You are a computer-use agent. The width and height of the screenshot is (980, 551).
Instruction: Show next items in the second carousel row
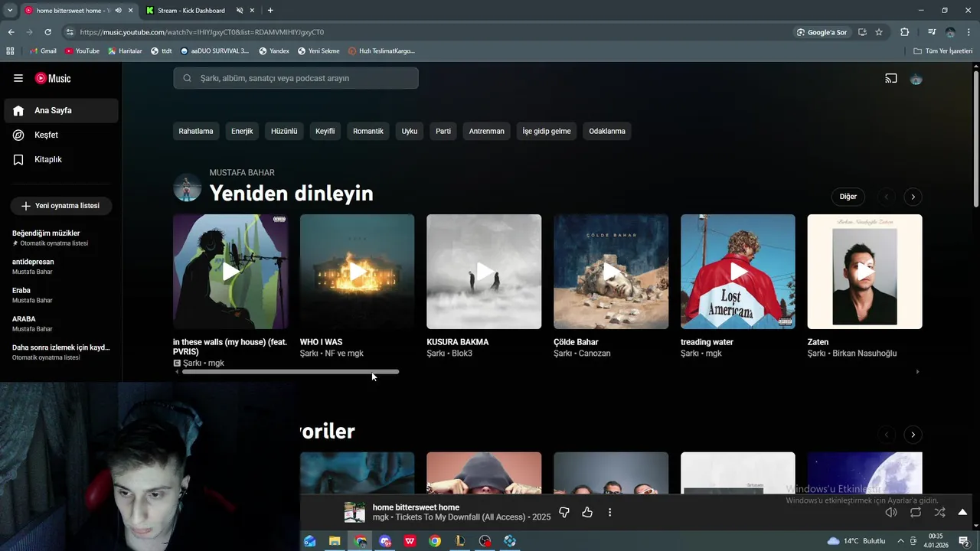tap(913, 435)
